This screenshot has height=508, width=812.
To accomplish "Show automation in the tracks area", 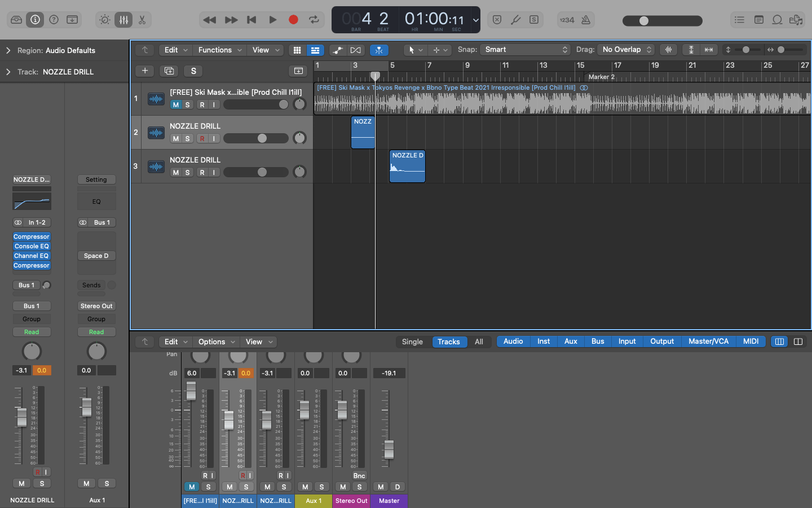I will click(338, 50).
